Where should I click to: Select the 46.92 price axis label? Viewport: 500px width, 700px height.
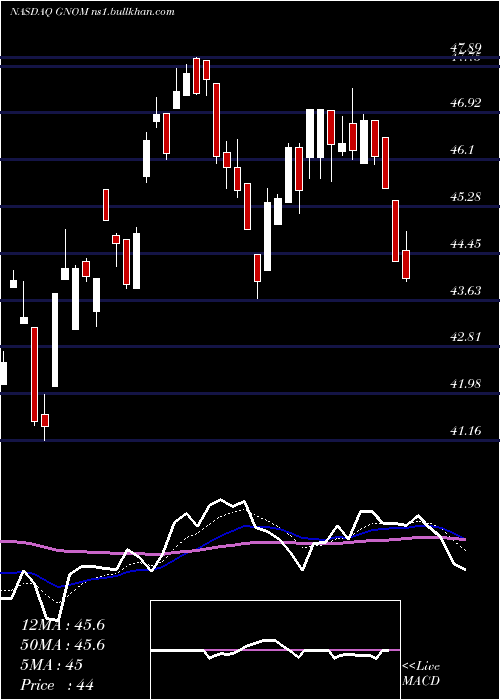click(x=466, y=103)
